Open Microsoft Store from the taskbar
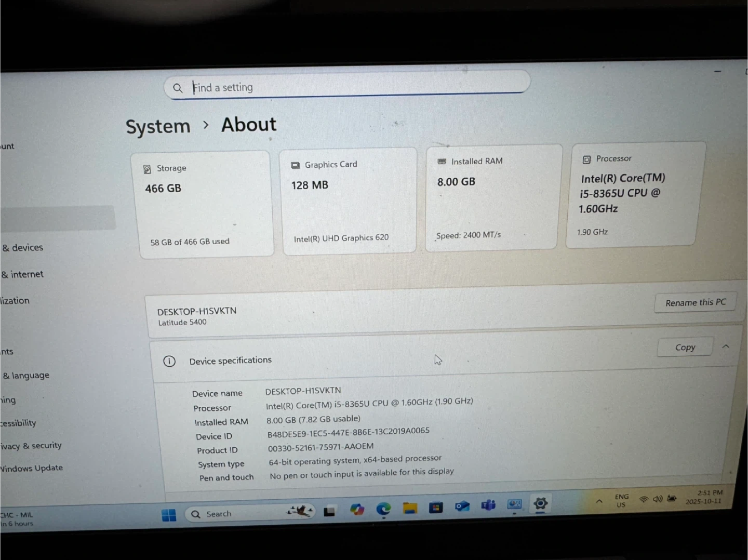Image resolution: width=748 pixels, height=560 pixels. coord(436,507)
